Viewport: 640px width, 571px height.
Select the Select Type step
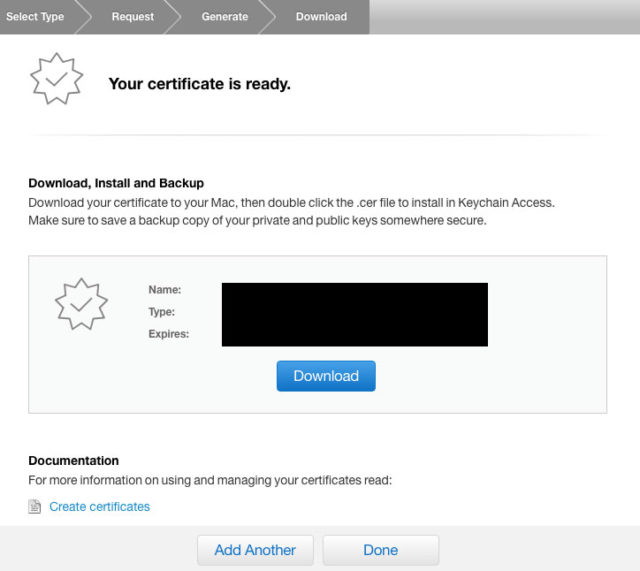[35, 17]
